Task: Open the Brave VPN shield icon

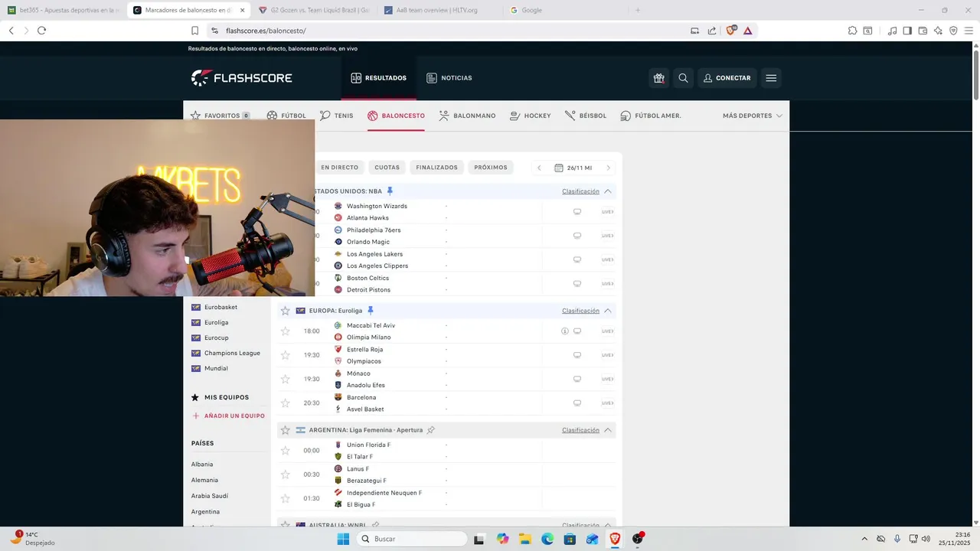Action: point(953,31)
